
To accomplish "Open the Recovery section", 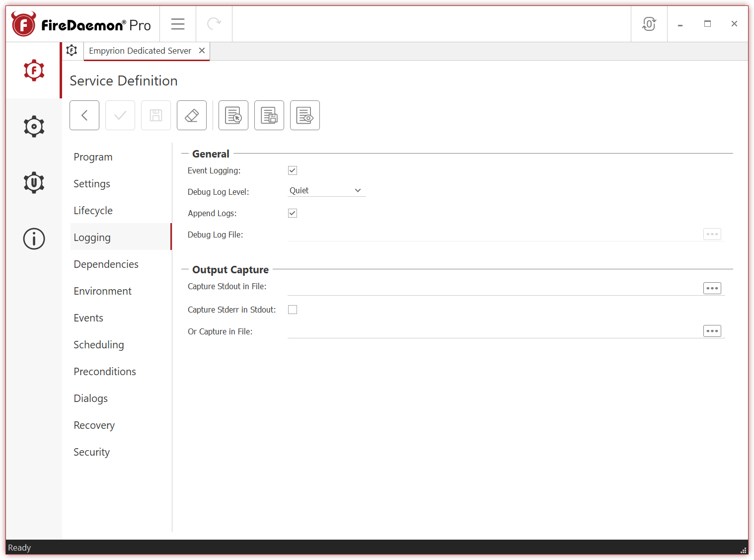I will [121, 425].
